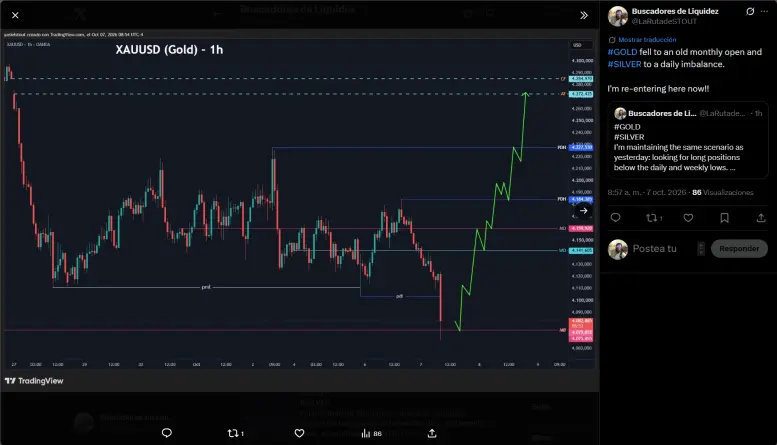The height and width of the screenshot is (445, 777).
Task: Bookmark the post in the side panel
Action: coord(724,218)
